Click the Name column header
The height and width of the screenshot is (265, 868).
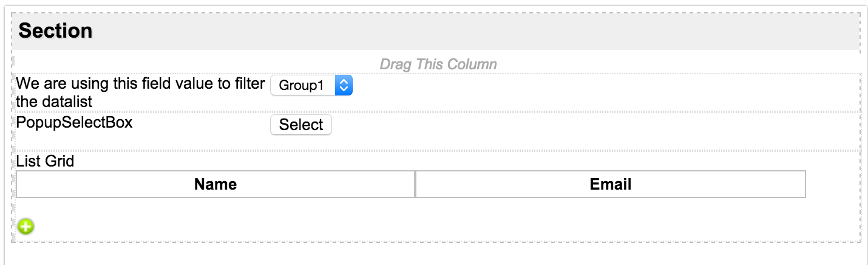pyautogui.click(x=215, y=184)
